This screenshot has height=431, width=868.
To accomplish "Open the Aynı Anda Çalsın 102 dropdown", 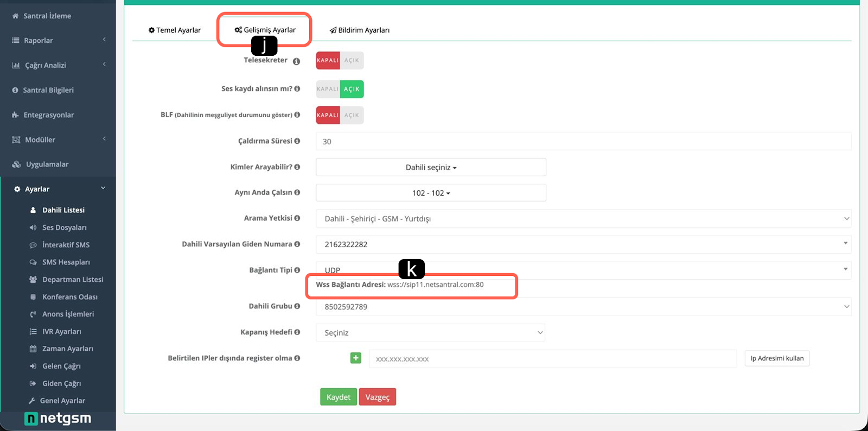I will (431, 193).
